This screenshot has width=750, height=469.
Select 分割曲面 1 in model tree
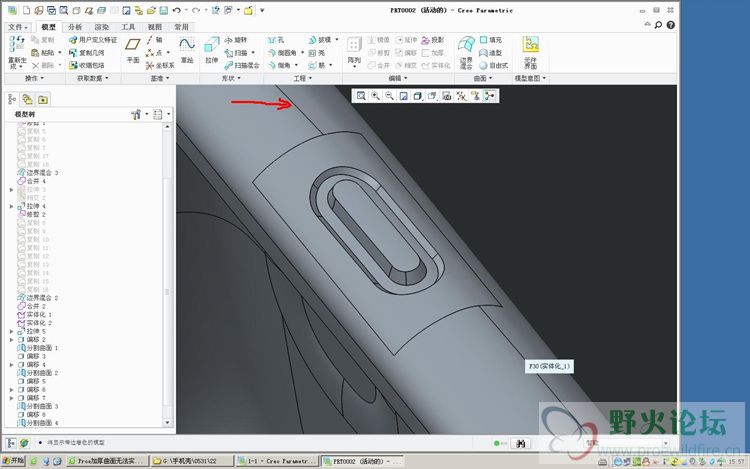pos(38,348)
